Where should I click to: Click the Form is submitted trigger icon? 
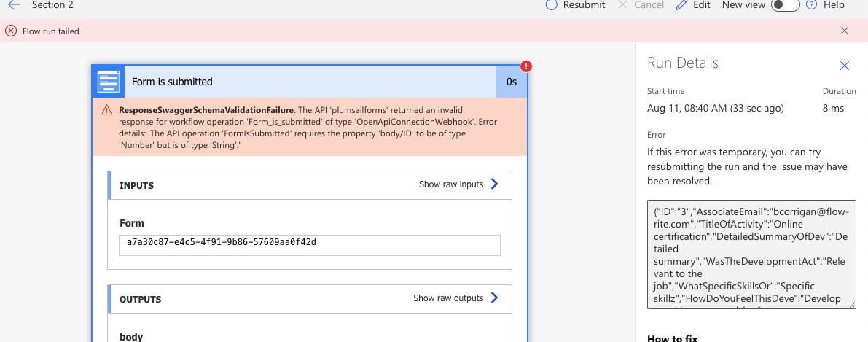tap(109, 81)
